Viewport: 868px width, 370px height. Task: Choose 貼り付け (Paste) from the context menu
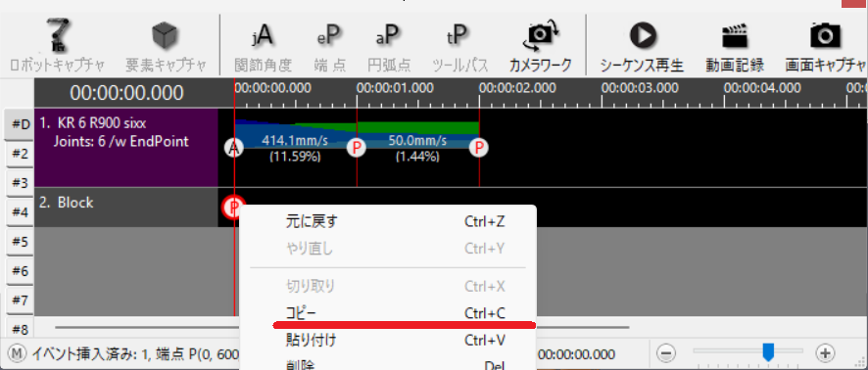(387, 340)
